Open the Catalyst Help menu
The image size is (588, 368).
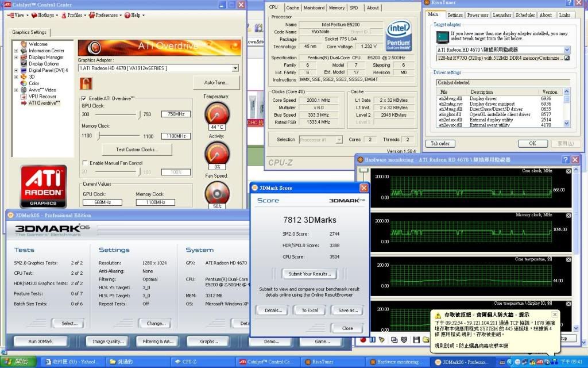pyautogui.click(x=134, y=15)
